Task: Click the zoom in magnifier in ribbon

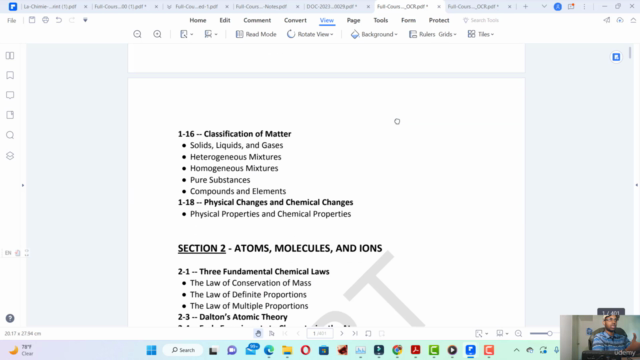Action: pyautogui.click(x=157, y=34)
